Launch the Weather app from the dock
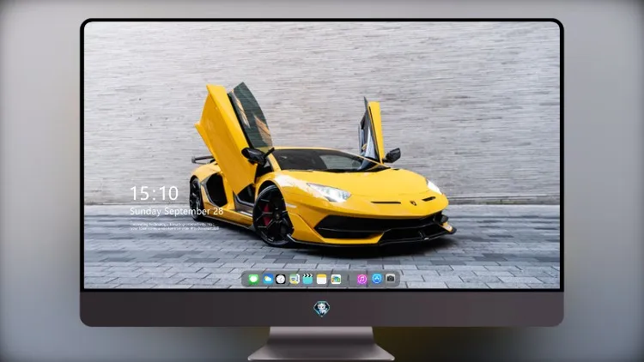 click(267, 279)
